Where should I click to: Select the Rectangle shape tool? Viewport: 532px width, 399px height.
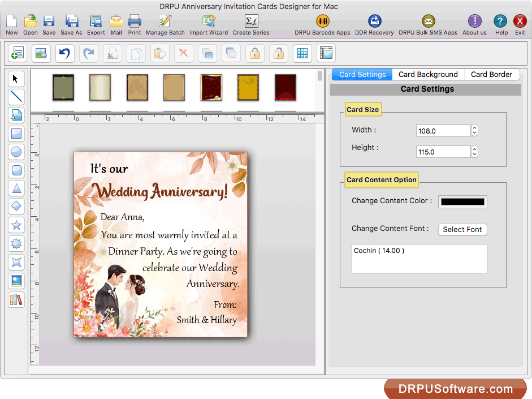16,134
